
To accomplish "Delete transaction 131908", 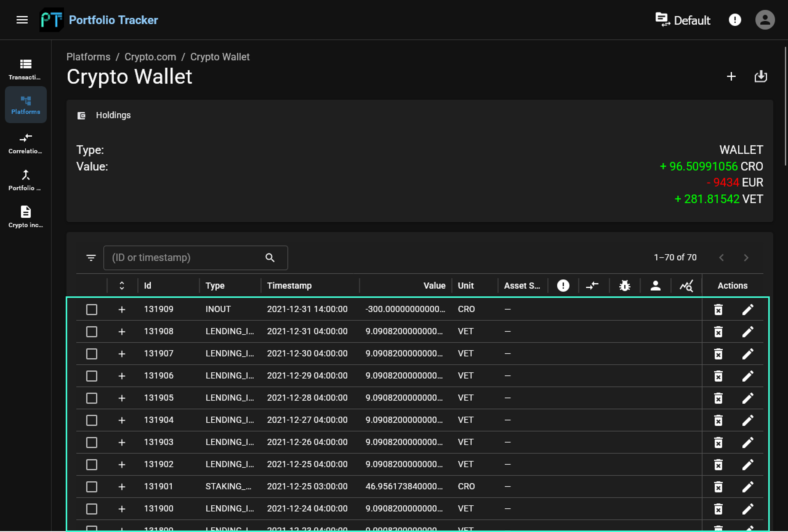I will point(718,332).
